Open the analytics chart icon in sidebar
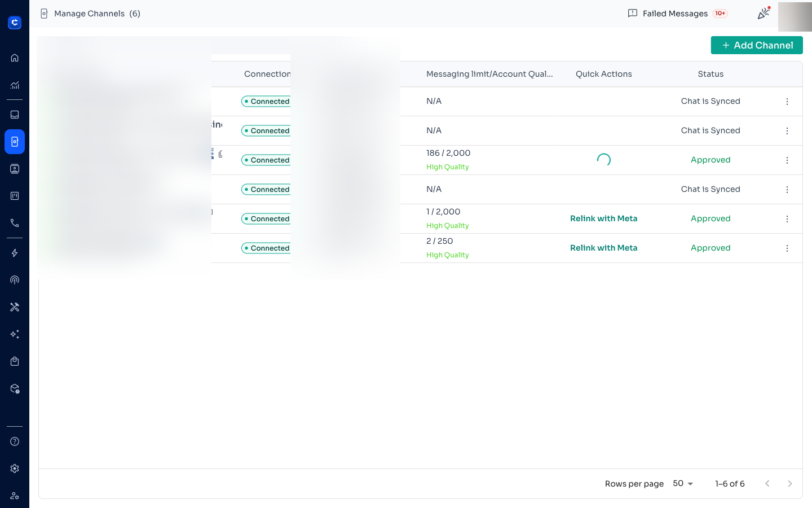This screenshot has width=812, height=508. (x=15, y=85)
